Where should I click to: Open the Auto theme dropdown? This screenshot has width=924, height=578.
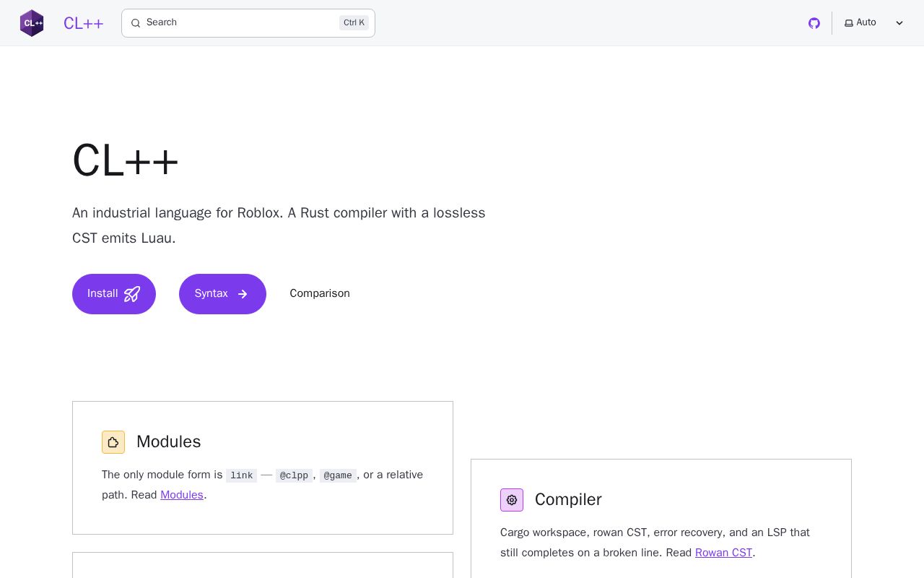[x=874, y=23]
